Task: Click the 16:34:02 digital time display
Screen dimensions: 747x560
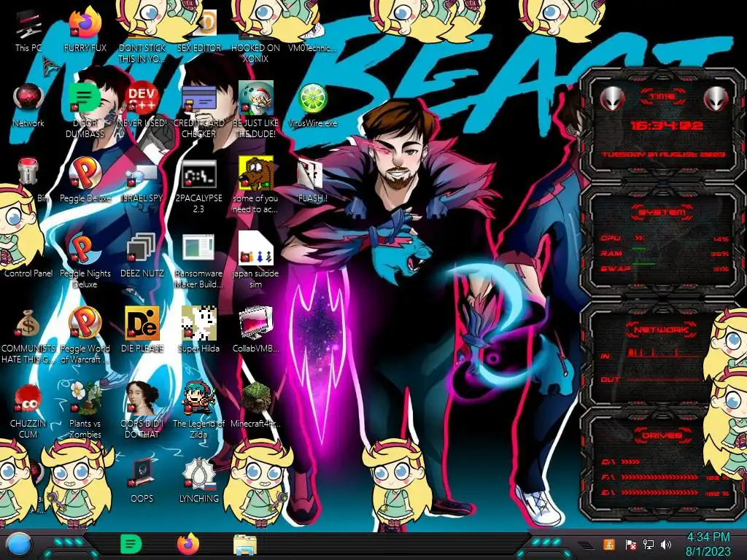Action: (x=666, y=125)
